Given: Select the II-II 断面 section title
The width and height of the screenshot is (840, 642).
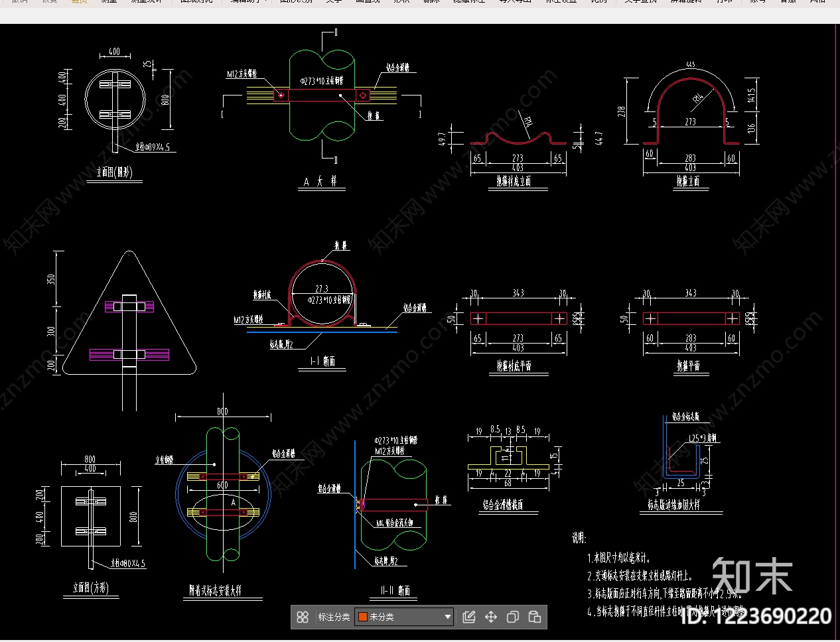Looking at the screenshot, I should click(x=395, y=590).
